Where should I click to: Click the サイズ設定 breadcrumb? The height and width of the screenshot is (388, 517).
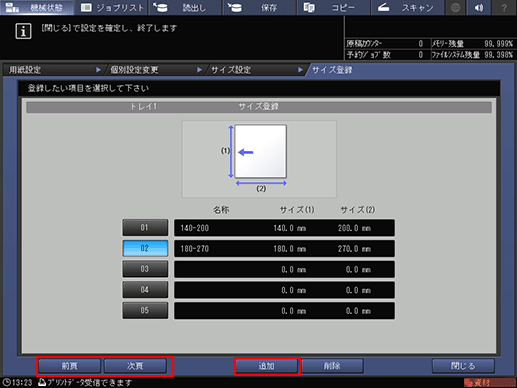pyautogui.click(x=255, y=70)
